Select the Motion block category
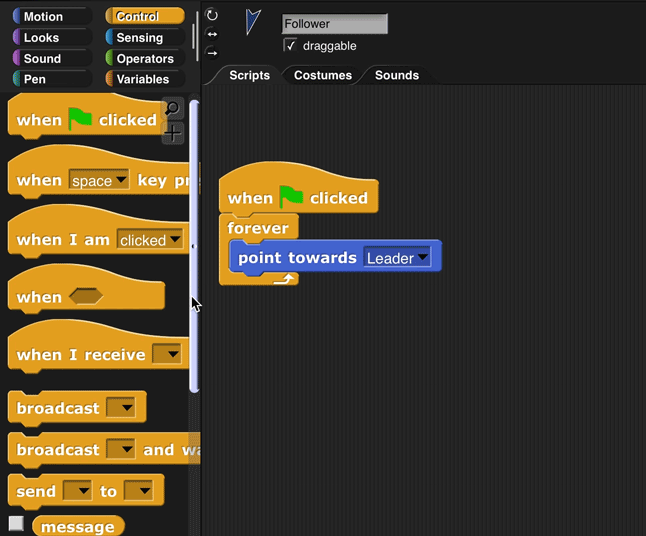This screenshot has height=536, width=646. click(x=52, y=16)
